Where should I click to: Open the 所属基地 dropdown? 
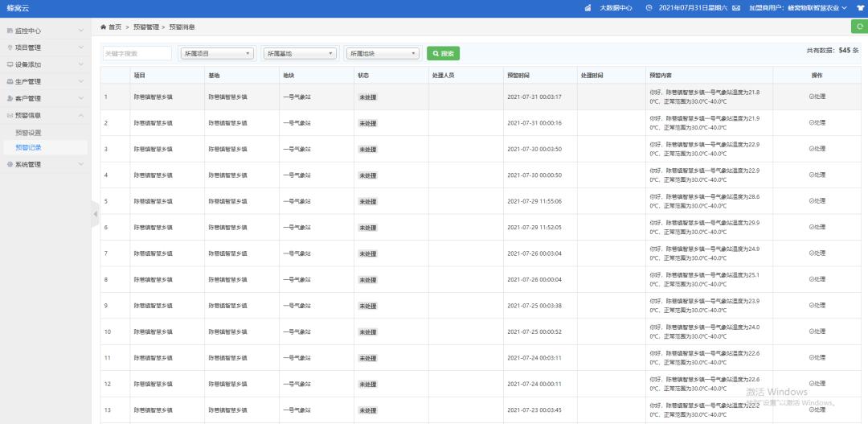299,54
